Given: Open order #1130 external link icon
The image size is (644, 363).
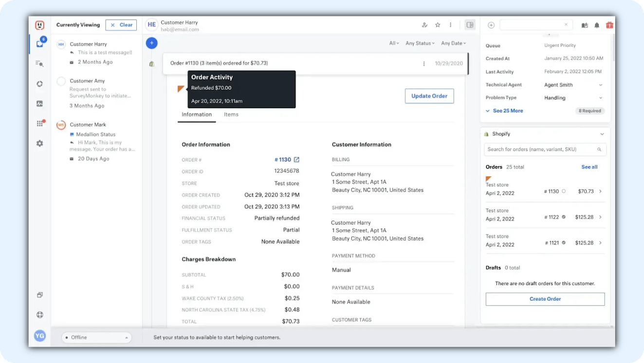Looking at the screenshot, I should pos(296,160).
